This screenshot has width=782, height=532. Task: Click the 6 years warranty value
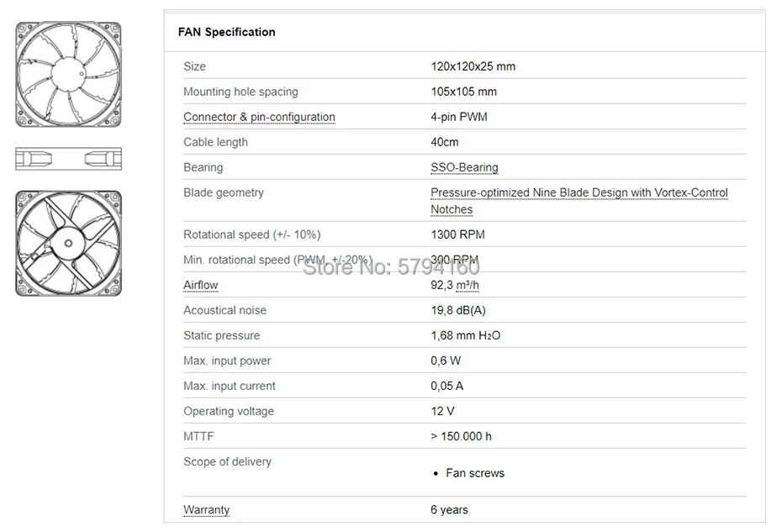coord(449,509)
